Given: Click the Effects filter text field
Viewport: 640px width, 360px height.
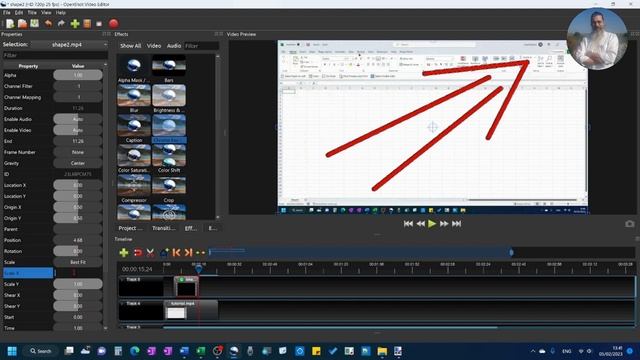Looking at the screenshot, I should click(x=202, y=46).
